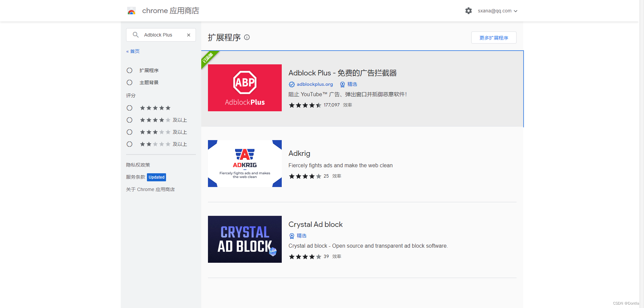
Task: Click the Adkrig description text
Action: 340,165
